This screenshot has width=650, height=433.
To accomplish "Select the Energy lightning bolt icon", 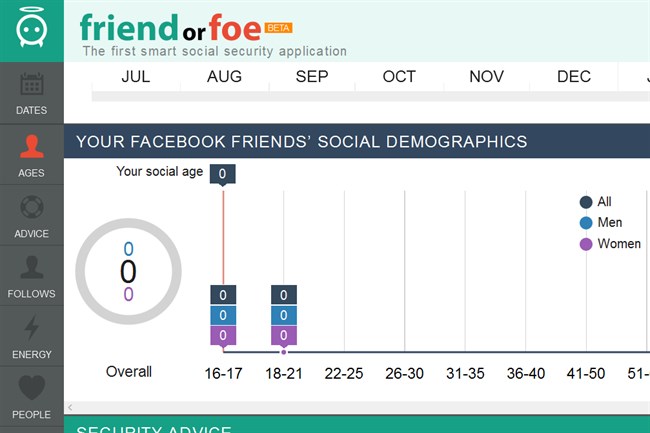I will click(x=31, y=328).
